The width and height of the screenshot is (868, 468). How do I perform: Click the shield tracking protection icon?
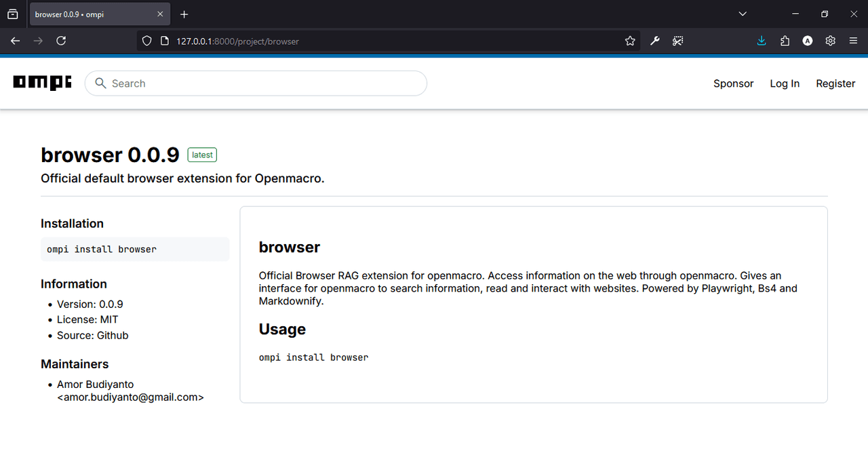(146, 41)
